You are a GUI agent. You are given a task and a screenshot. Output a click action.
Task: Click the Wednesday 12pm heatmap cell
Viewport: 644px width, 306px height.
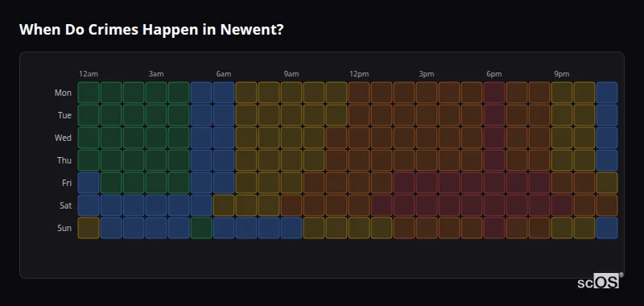[x=359, y=138]
